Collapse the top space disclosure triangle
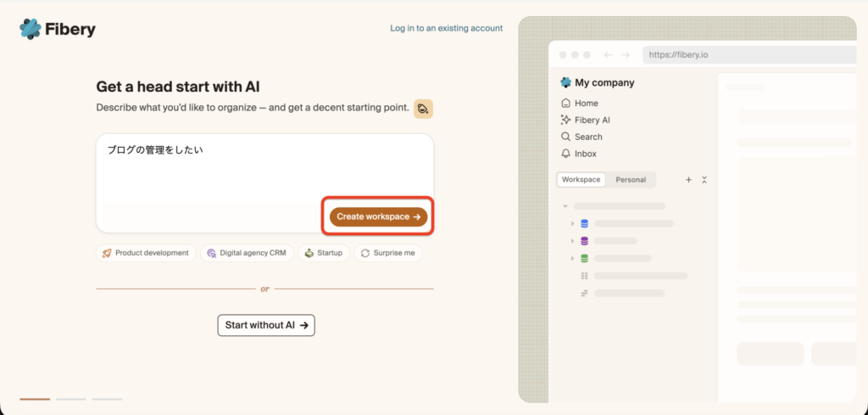 tap(565, 206)
